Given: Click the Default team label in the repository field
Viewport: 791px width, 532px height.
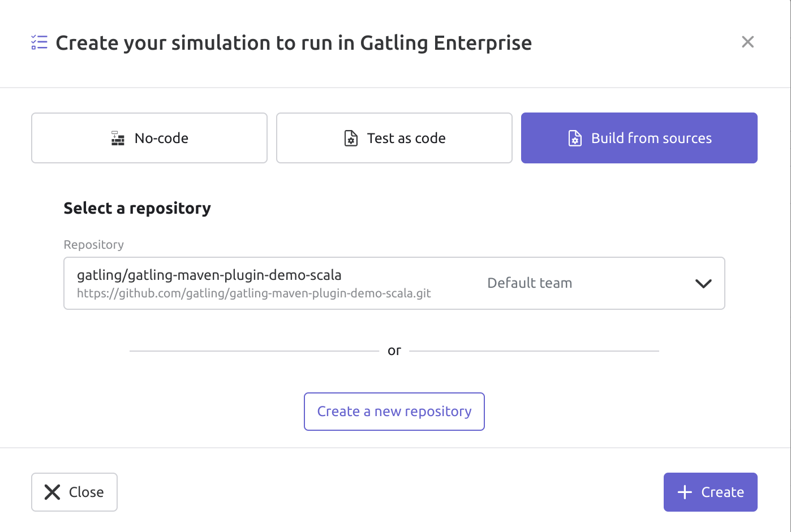Looking at the screenshot, I should (530, 283).
